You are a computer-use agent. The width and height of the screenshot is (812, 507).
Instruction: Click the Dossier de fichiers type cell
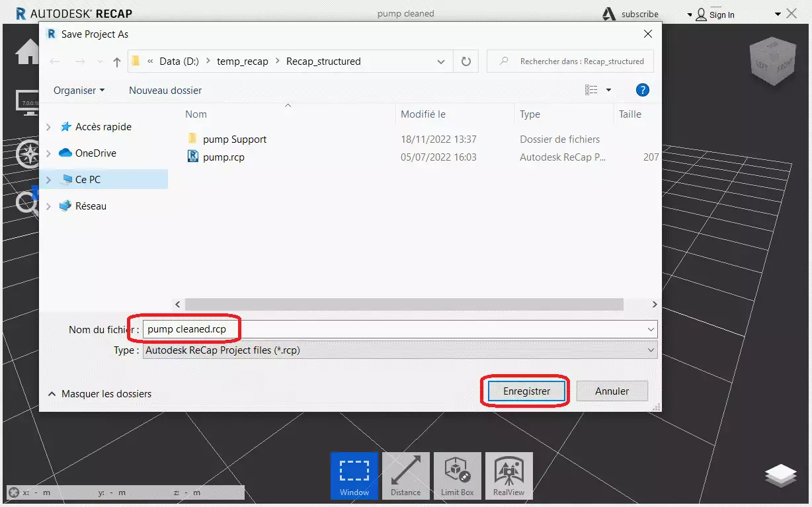click(560, 139)
